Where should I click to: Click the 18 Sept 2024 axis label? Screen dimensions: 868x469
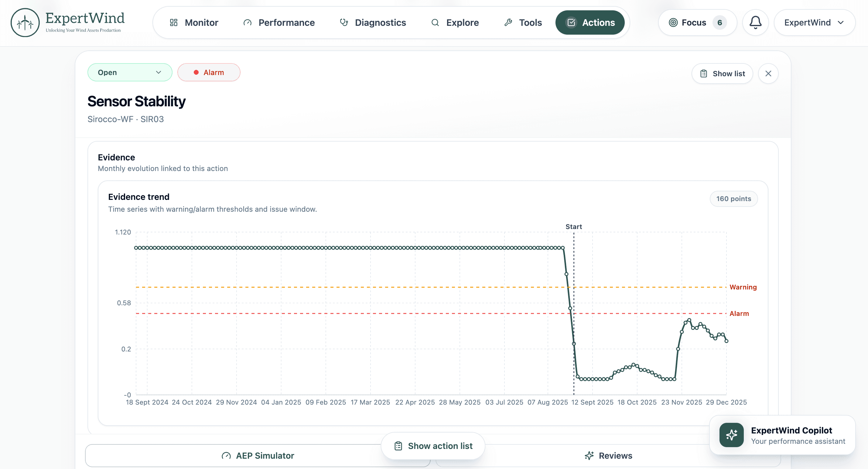coord(147,402)
